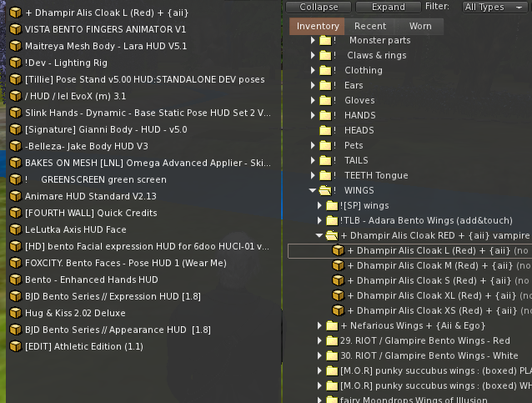Viewport: 532px width, 403px height.
Task: Click the [EDIT] Athletic Edition object icon
Action: point(15,346)
